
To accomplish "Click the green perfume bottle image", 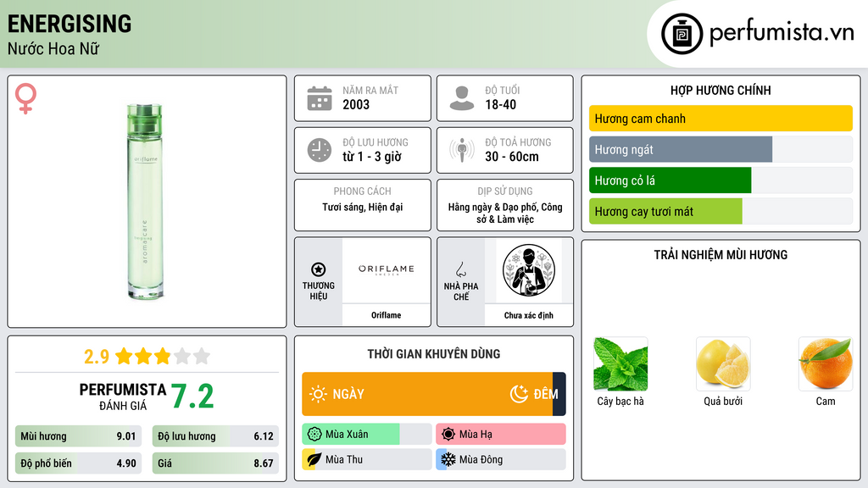I will click(x=145, y=201).
